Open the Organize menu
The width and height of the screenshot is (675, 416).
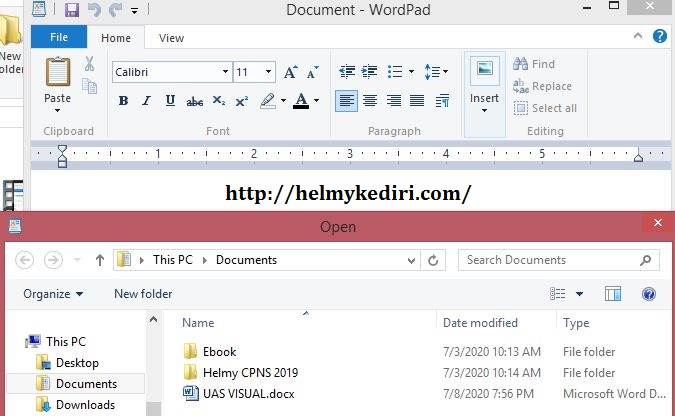coord(53,294)
